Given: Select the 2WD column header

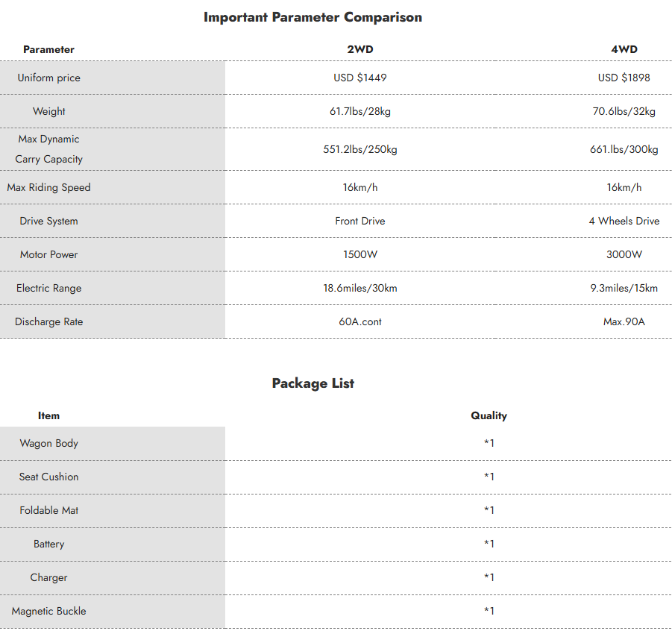Looking at the screenshot, I should point(360,49).
